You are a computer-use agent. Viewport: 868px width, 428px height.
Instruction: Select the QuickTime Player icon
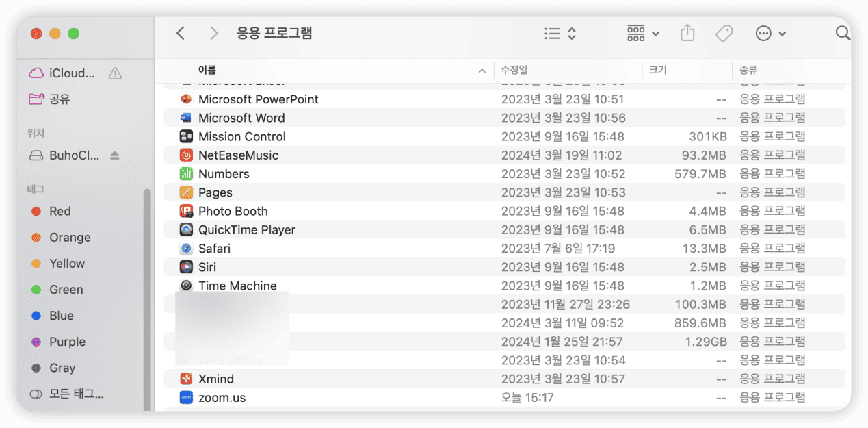(186, 230)
